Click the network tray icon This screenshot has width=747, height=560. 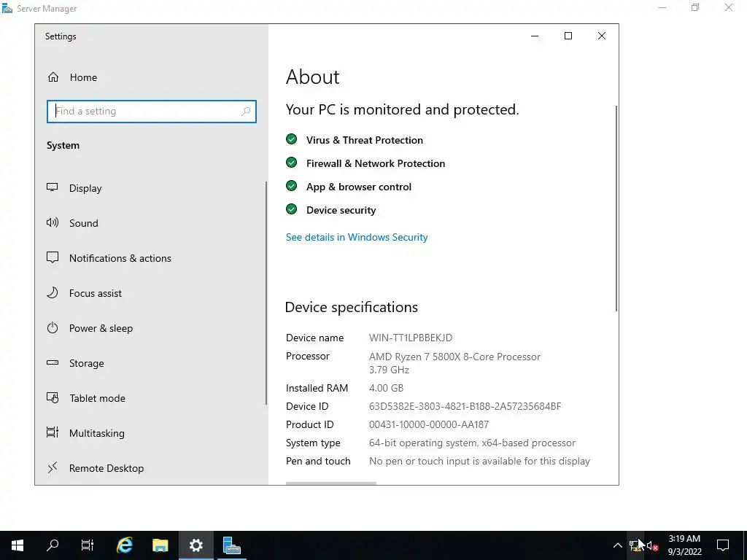point(635,545)
